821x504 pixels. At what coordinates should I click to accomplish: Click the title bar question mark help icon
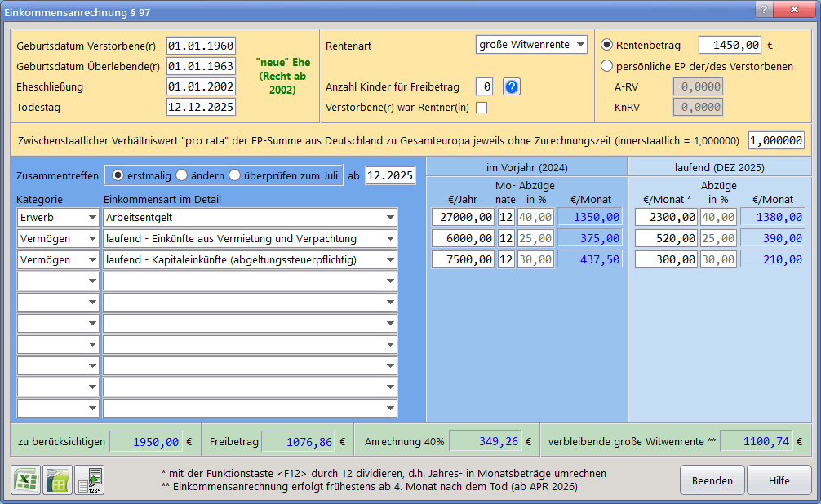[x=764, y=10]
